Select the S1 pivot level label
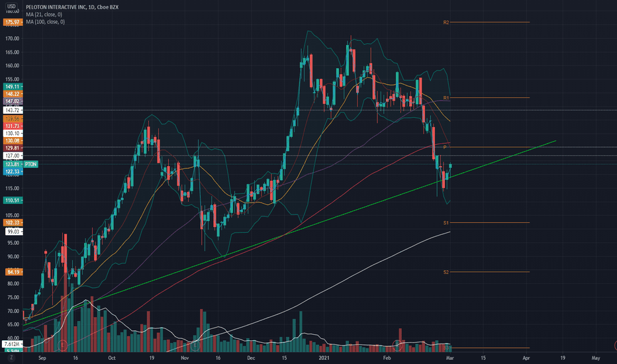 point(446,223)
